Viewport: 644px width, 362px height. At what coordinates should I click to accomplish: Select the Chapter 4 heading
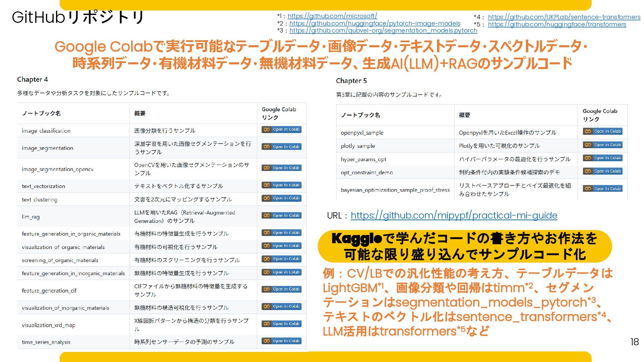[33, 79]
